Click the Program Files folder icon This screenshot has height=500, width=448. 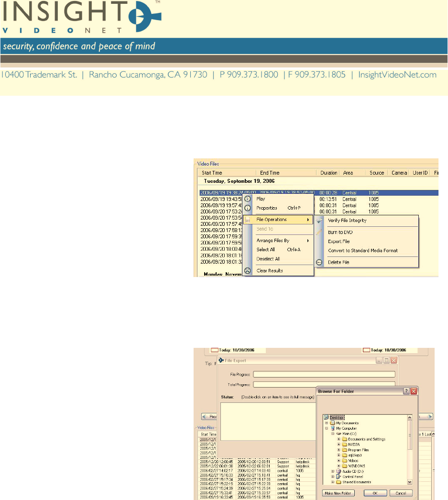point(344,450)
